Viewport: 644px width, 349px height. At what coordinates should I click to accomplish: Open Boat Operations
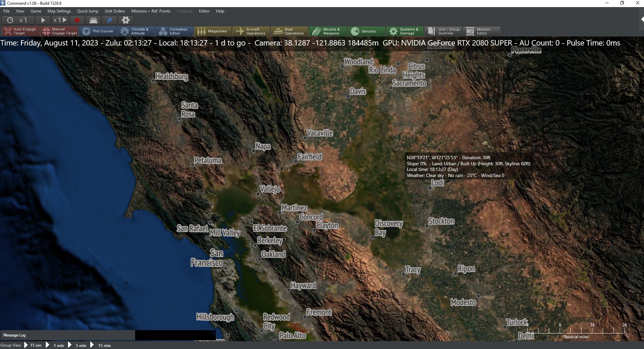(x=290, y=31)
